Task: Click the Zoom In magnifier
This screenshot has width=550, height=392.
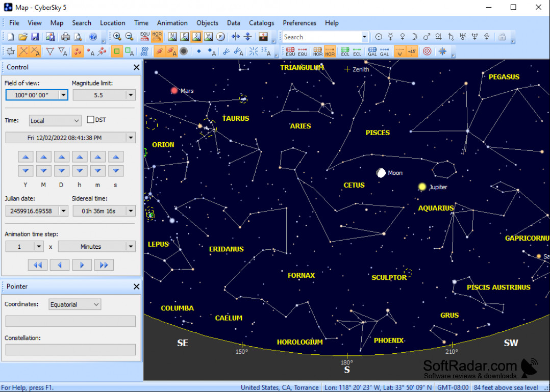Action: point(117,37)
